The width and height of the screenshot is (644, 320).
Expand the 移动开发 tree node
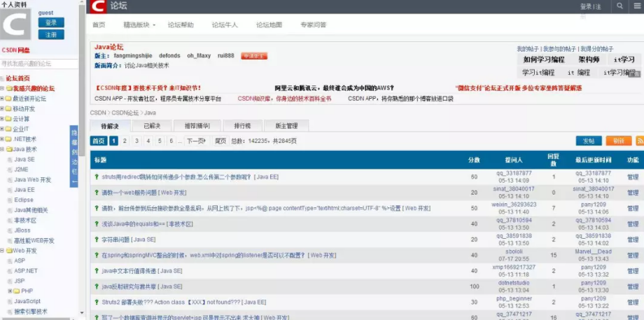click(x=2, y=109)
